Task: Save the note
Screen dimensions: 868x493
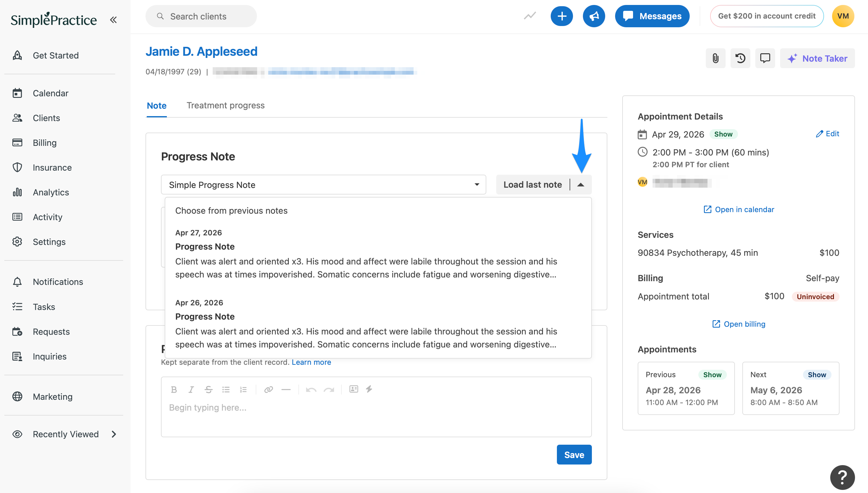Action: [x=574, y=454]
